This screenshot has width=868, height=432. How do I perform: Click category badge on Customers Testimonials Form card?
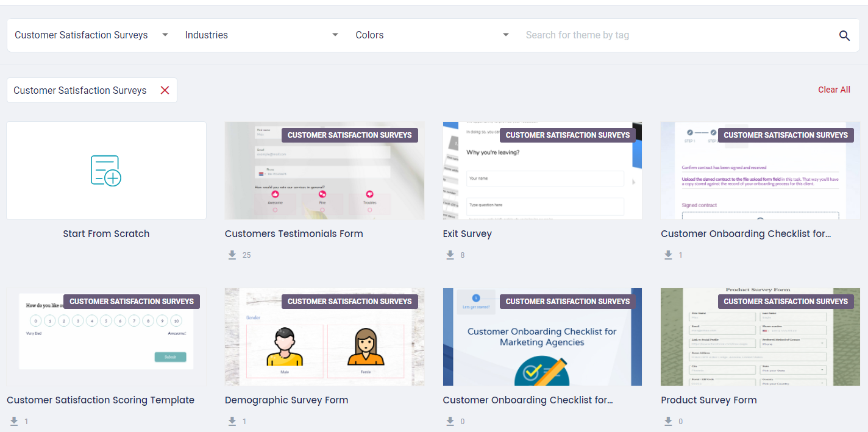[350, 135]
